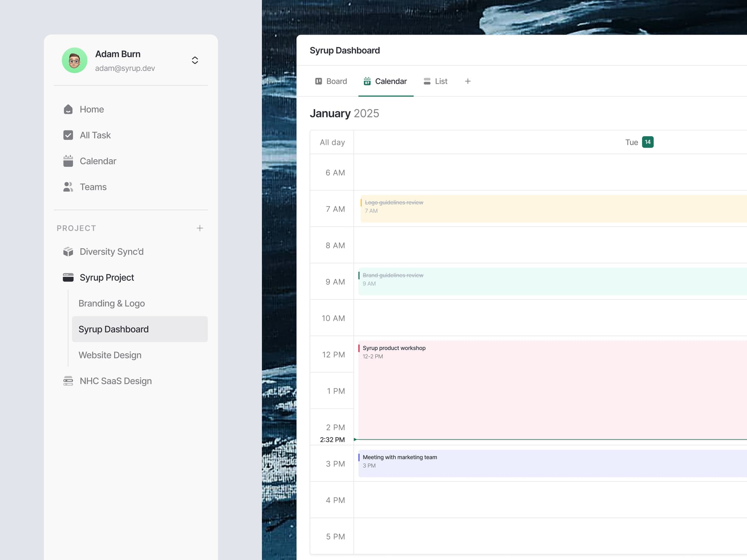This screenshot has height=560, width=747.
Task: Click the All Task checkmark icon
Action: click(68, 135)
